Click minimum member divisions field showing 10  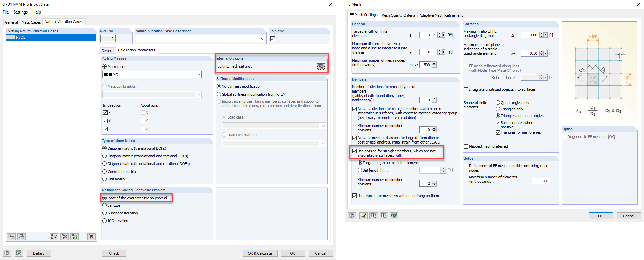426,130
